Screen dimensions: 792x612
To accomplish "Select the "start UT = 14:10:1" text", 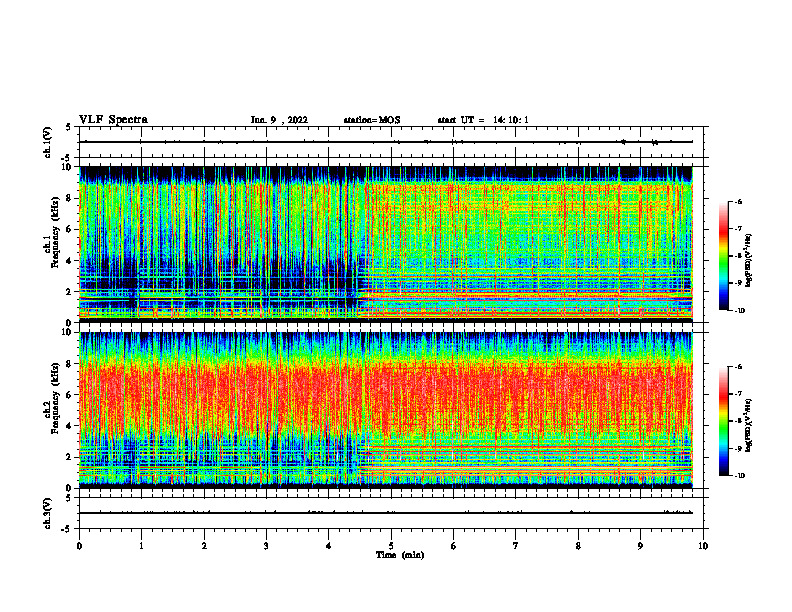I will coord(483,120).
